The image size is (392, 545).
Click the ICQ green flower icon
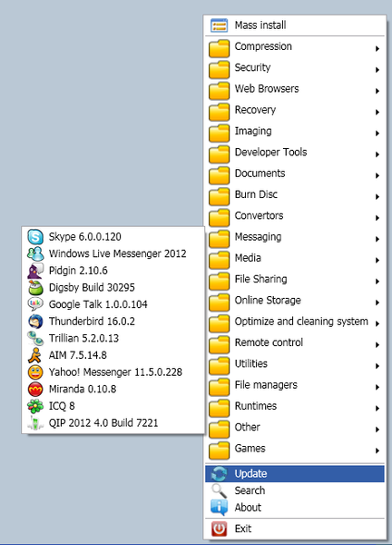pos(35,406)
